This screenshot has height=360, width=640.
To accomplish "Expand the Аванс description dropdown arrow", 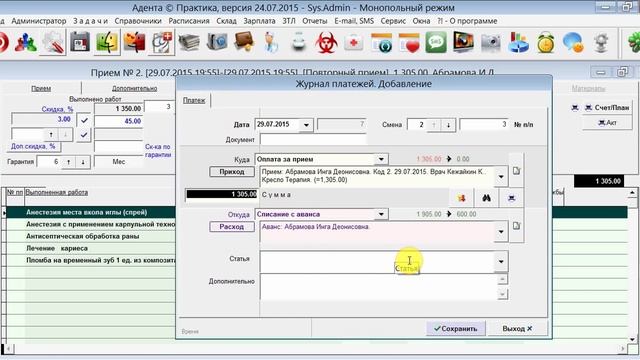I will click(501, 232).
